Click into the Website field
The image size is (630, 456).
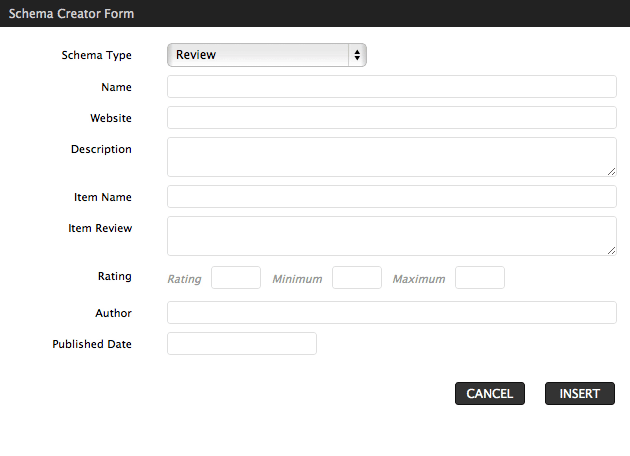pos(392,117)
